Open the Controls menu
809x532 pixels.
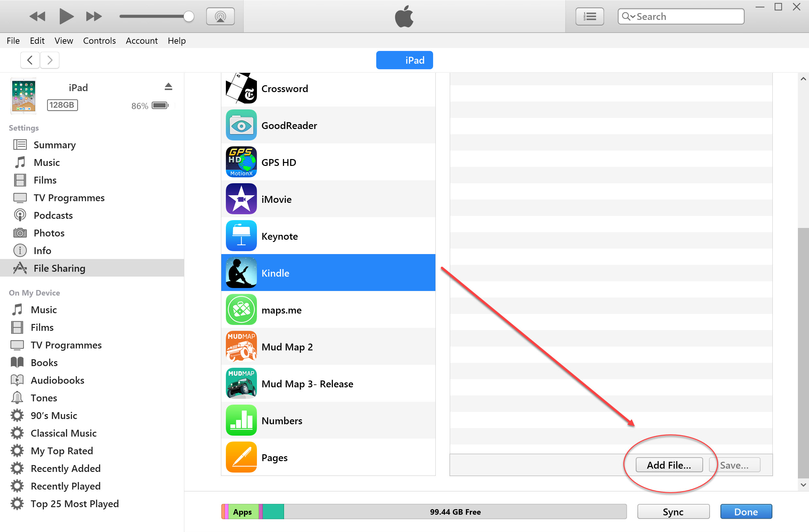tap(98, 40)
